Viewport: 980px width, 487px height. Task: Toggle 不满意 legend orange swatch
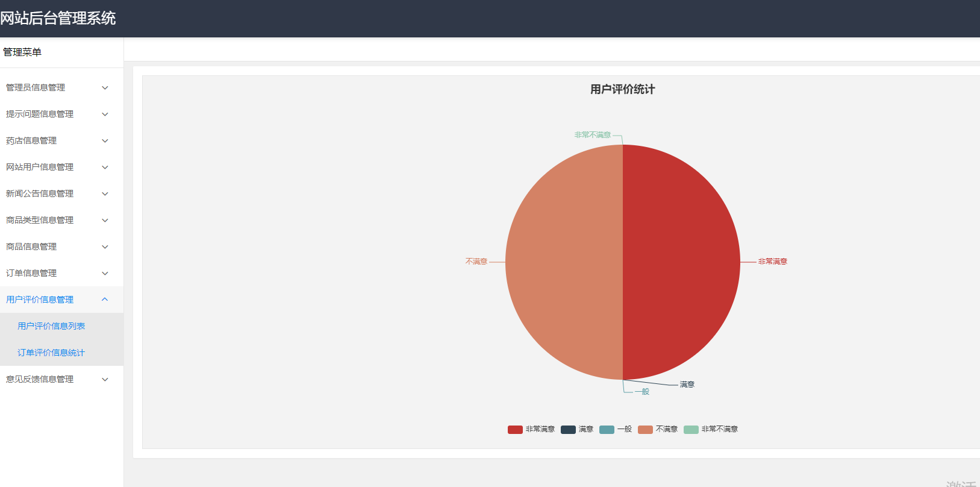pos(645,429)
